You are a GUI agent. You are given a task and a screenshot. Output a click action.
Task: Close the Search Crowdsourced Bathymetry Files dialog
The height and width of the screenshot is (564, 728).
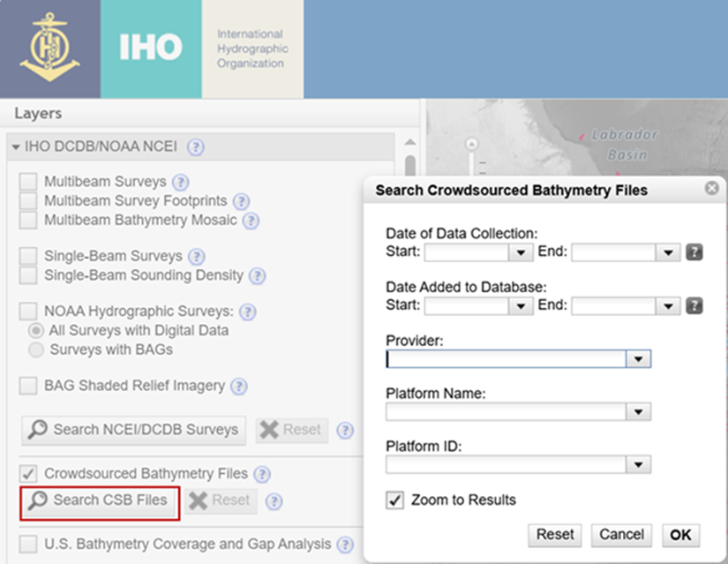click(711, 189)
